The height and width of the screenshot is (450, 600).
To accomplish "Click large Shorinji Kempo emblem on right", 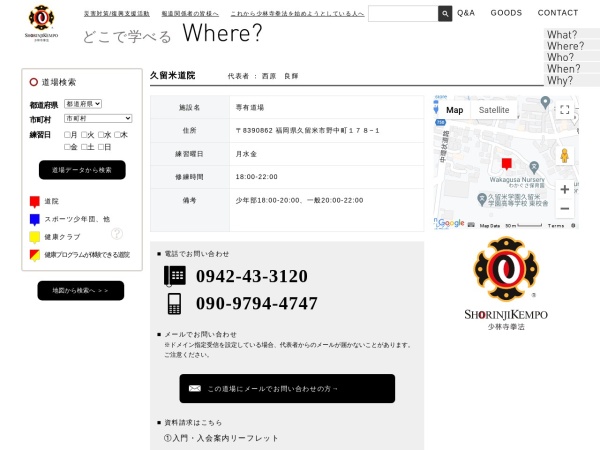I will coord(506,269).
